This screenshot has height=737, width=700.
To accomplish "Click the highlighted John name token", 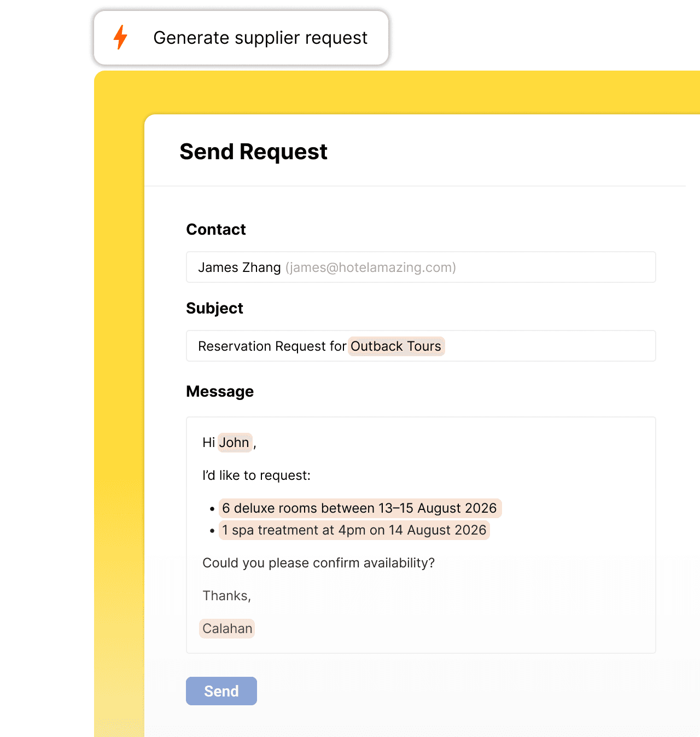I will point(234,442).
